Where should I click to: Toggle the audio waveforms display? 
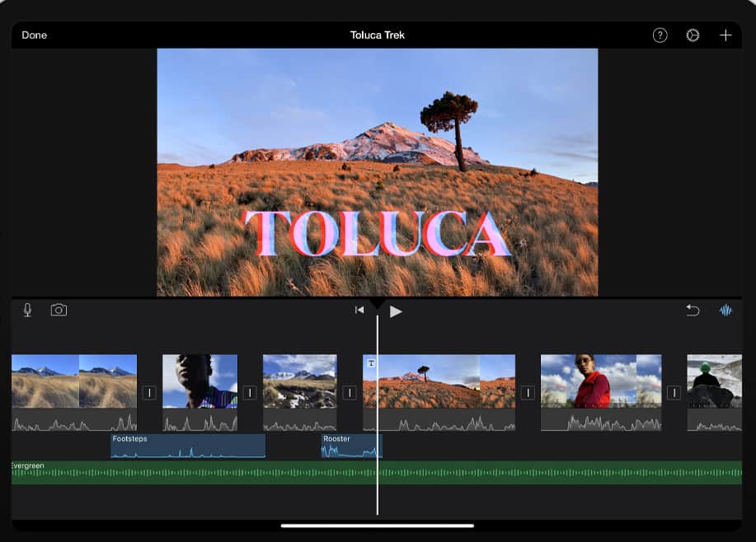(725, 310)
